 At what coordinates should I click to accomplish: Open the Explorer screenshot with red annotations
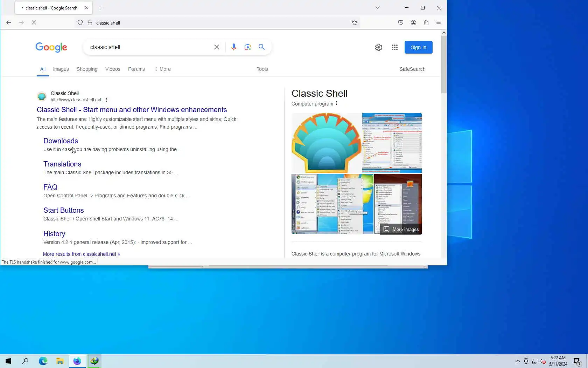[392, 143]
